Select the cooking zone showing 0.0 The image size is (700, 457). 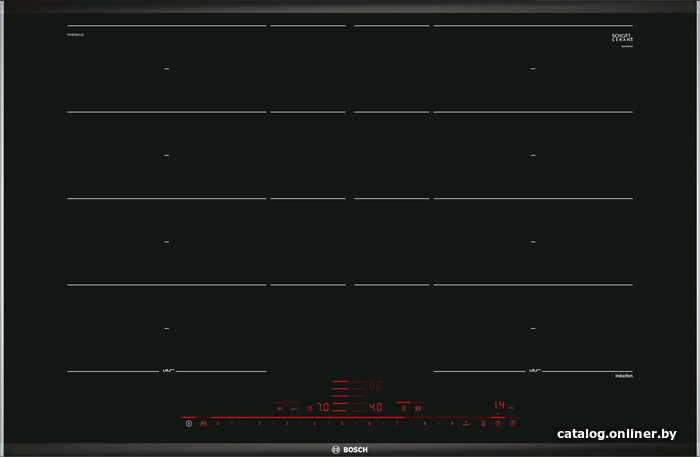(376, 383)
